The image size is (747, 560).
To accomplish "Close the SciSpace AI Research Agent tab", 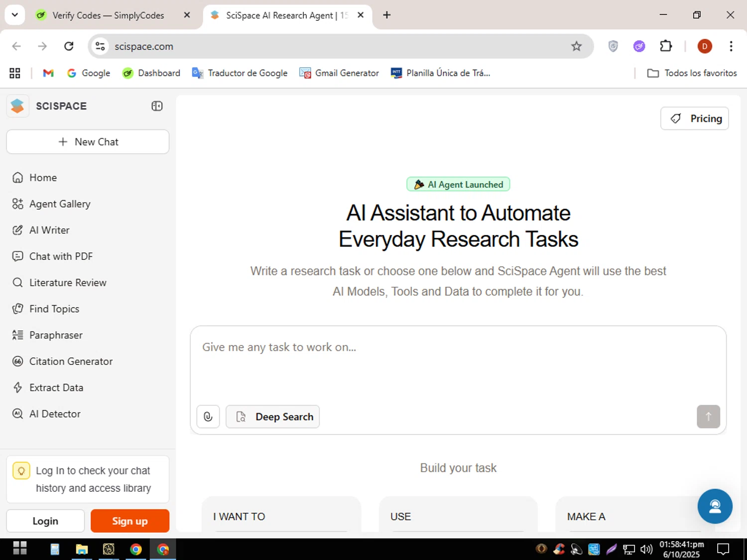I will point(361,15).
